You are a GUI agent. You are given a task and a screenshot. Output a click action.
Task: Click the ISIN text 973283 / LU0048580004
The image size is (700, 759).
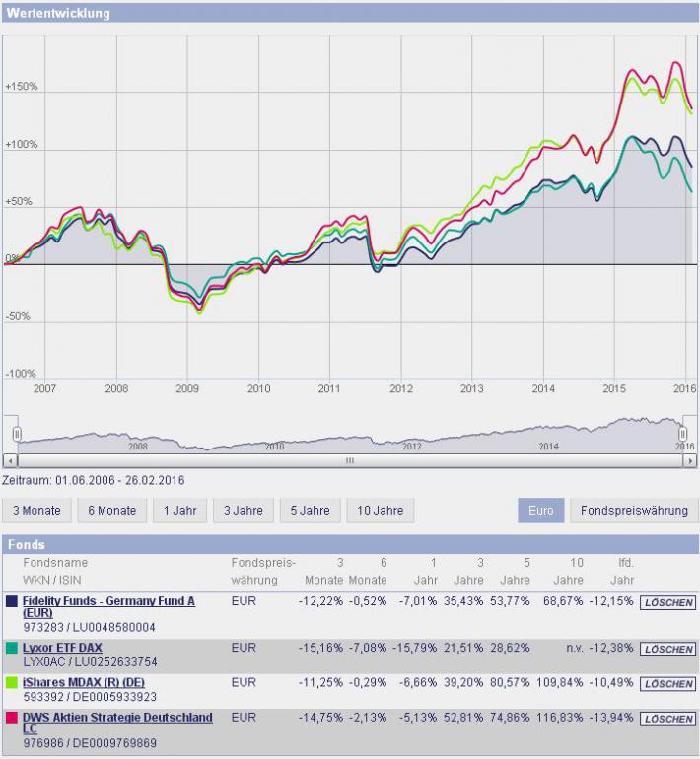tap(89, 627)
